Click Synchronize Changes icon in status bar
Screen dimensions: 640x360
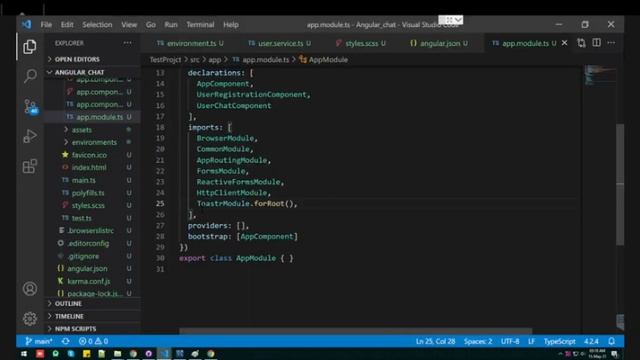point(65,341)
